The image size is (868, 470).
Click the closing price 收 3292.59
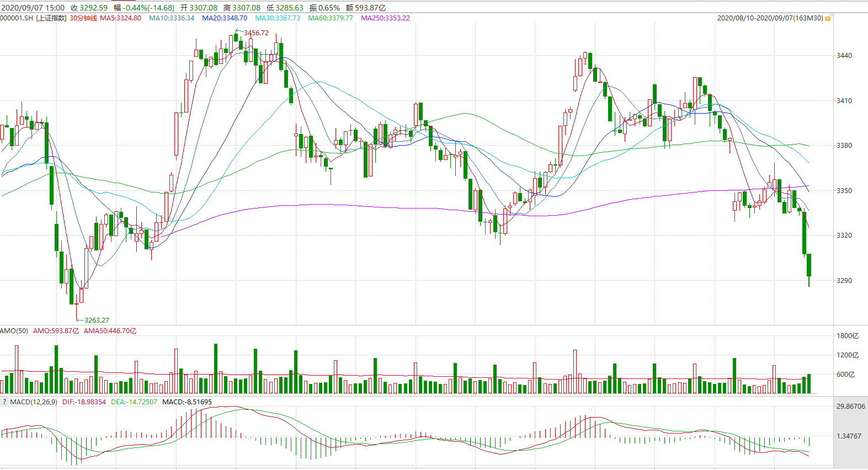[89, 8]
